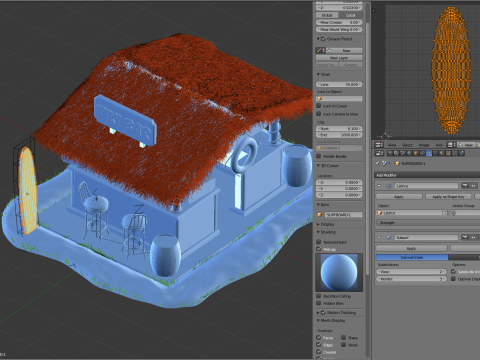The width and height of the screenshot is (480, 360).
Task: Click the object cube icon beside Item name
Action: point(320,215)
